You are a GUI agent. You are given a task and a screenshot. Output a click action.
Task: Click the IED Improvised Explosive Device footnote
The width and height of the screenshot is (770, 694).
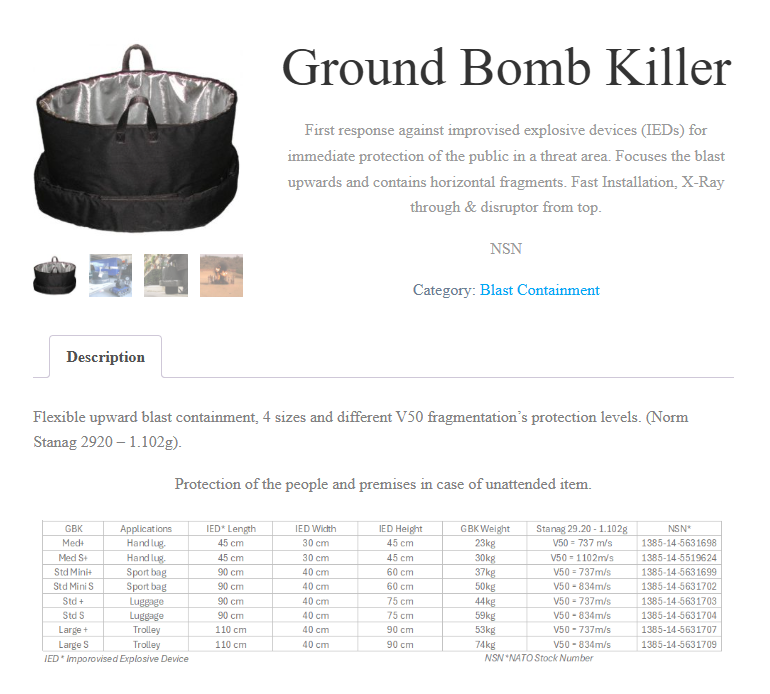tap(116, 659)
